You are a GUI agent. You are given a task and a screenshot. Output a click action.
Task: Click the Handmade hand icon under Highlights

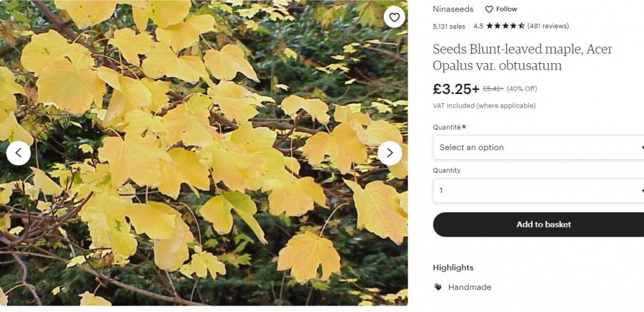point(438,287)
